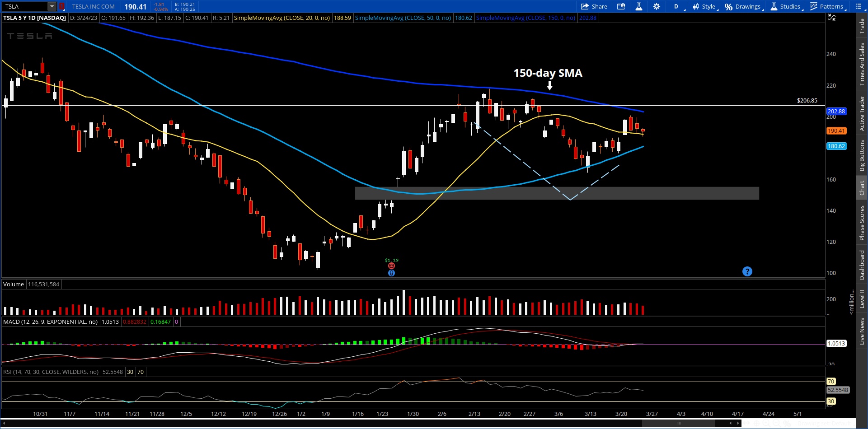Click the R: 5.21 range value
The image size is (868, 429).
pyautogui.click(x=221, y=18)
